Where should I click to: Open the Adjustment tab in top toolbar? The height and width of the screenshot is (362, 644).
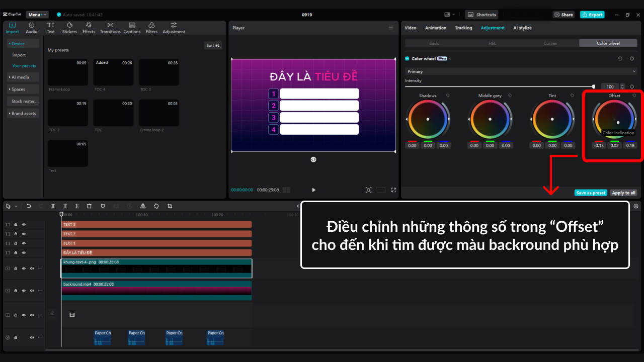tap(174, 28)
